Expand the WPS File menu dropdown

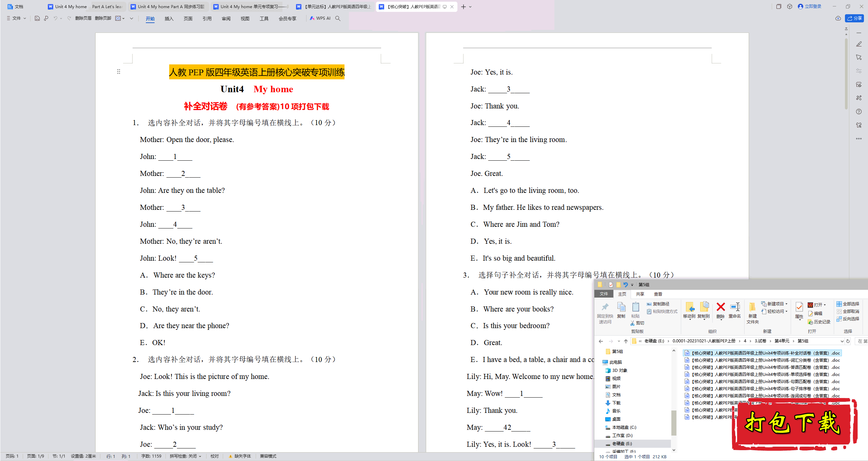point(16,18)
